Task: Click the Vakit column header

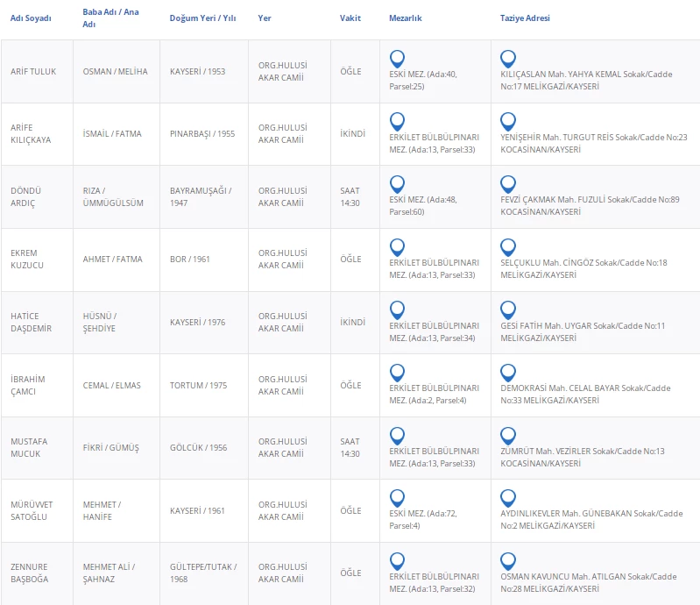Action: (350, 18)
